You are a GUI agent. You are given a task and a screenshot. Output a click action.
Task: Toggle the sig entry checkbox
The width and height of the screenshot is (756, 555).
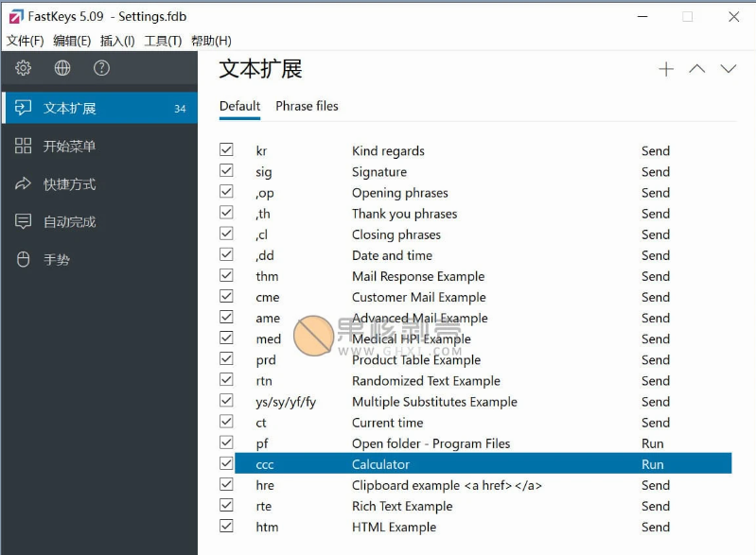click(x=226, y=170)
